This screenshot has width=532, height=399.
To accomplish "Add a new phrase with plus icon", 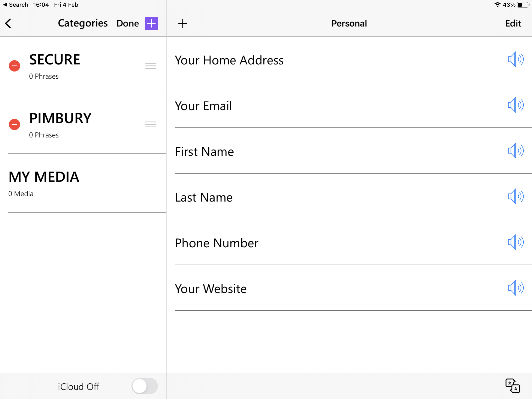I will pyautogui.click(x=183, y=23).
